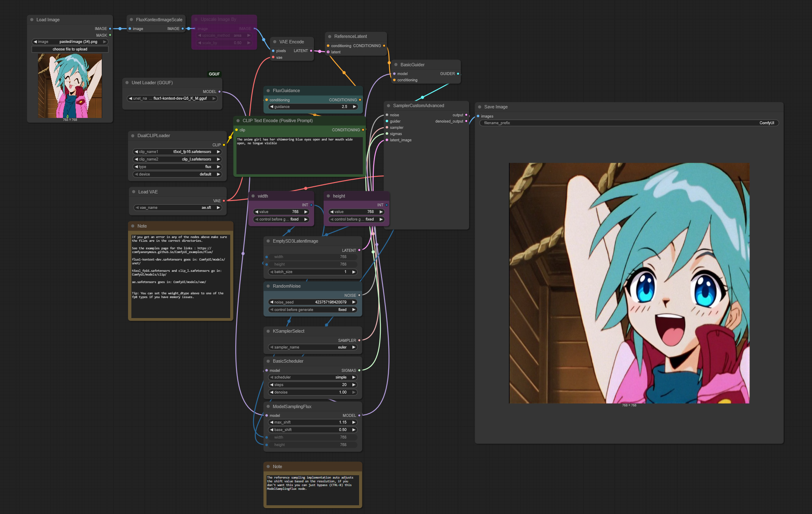The image size is (812, 514).
Task: Click the noise_seed value field
Action: point(313,302)
